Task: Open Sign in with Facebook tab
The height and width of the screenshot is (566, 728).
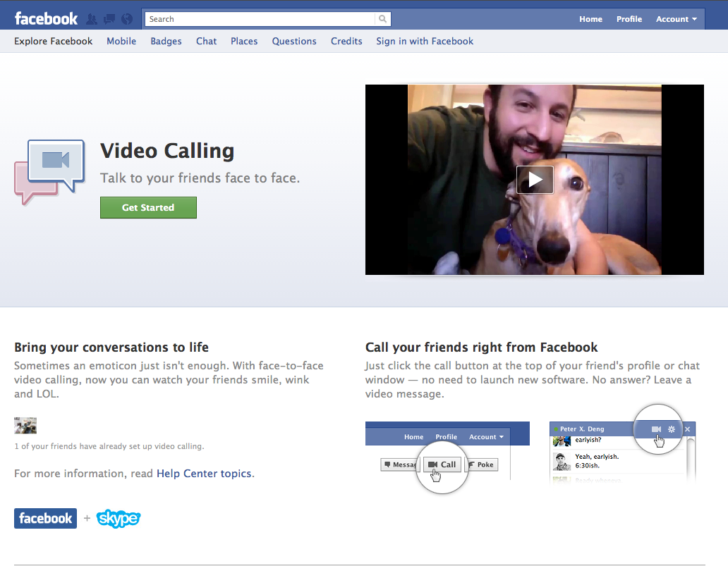Action: click(425, 42)
